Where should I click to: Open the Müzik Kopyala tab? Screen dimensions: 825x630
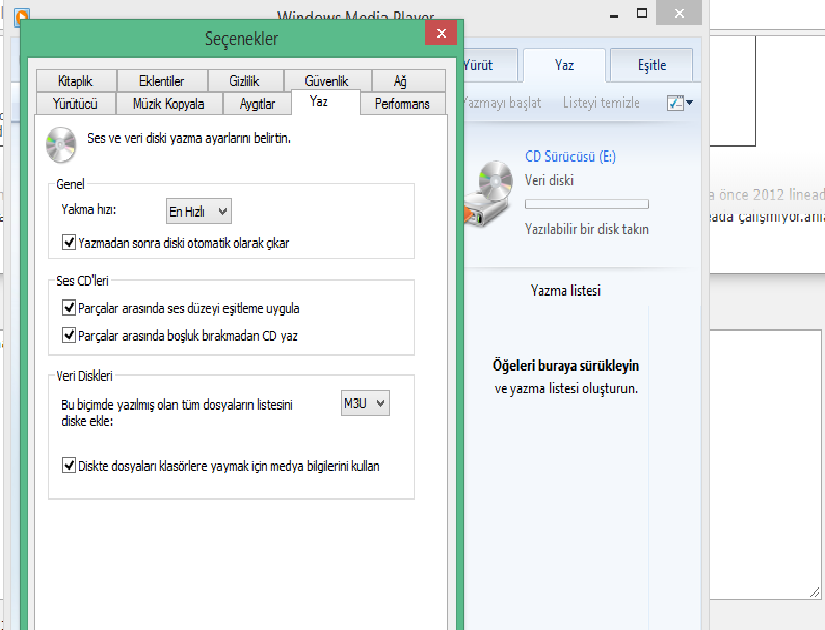(x=168, y=104)
